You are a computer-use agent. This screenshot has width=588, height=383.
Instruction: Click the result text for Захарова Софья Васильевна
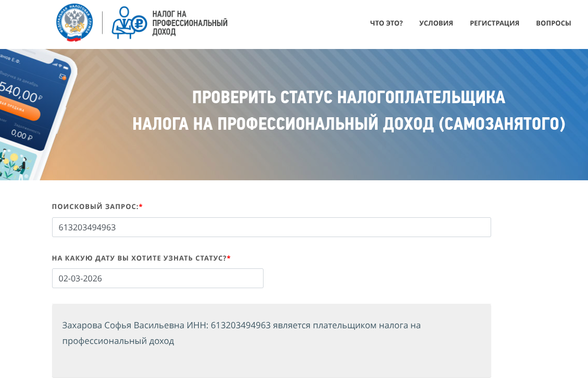(x=241, y=333)
